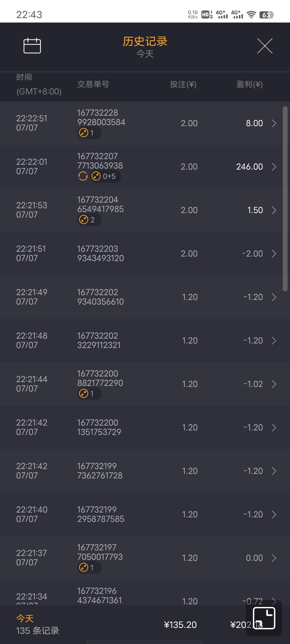Viewport: 290px width, 644px height.
Task: Tap the 历史记录 title header
Action: pos(145,42)
